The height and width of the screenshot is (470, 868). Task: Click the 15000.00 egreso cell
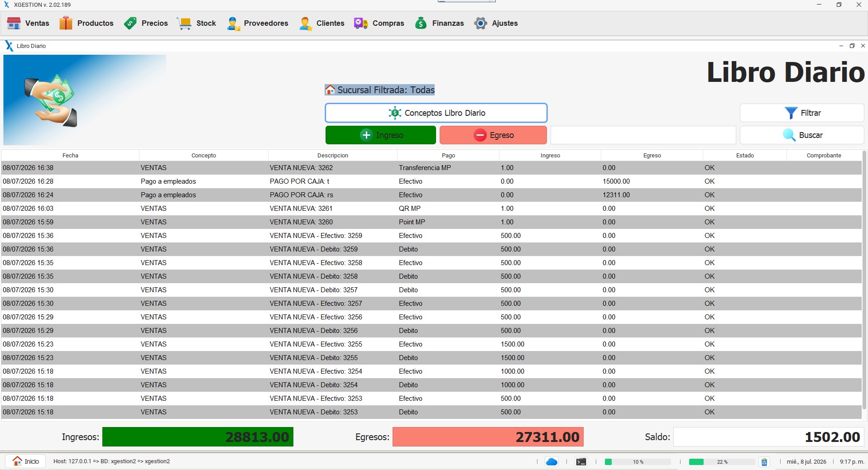pyautogui.click(x=652, y=181)
